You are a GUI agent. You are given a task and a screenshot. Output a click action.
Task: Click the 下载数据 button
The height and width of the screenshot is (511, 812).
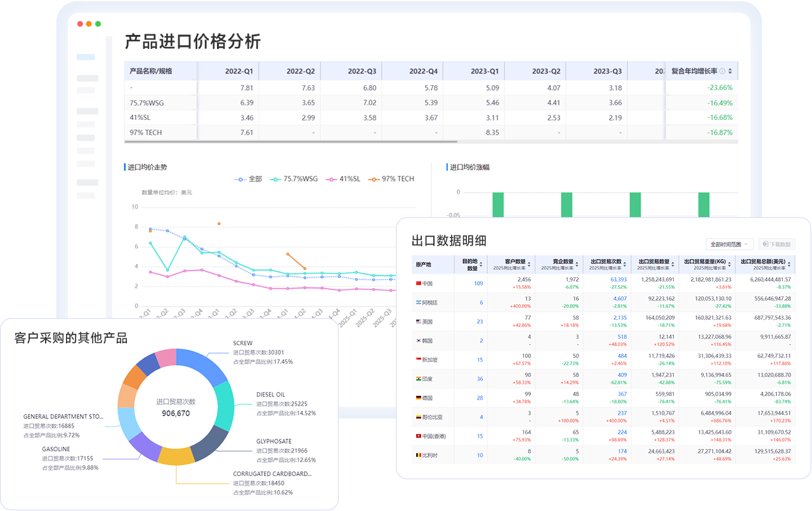pyautogui.click(x=776, y=244)
